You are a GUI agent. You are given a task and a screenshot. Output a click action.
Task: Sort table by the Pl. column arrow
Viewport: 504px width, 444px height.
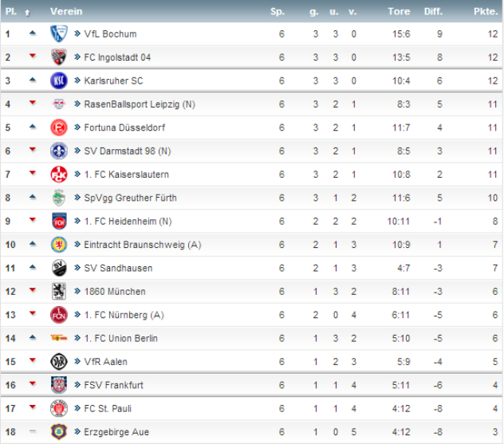(x=28, y=12)
